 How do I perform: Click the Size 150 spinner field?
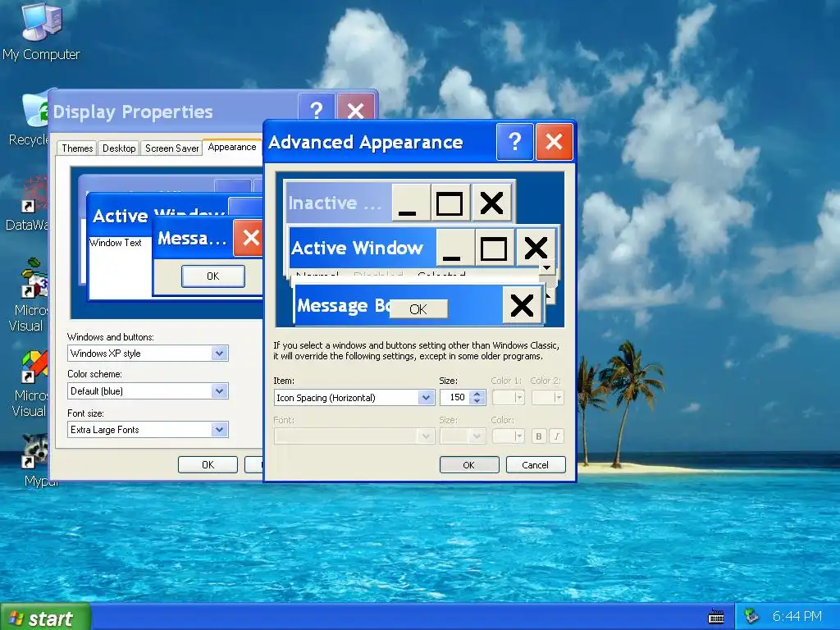pyautogui.click(x=454, y=398)
